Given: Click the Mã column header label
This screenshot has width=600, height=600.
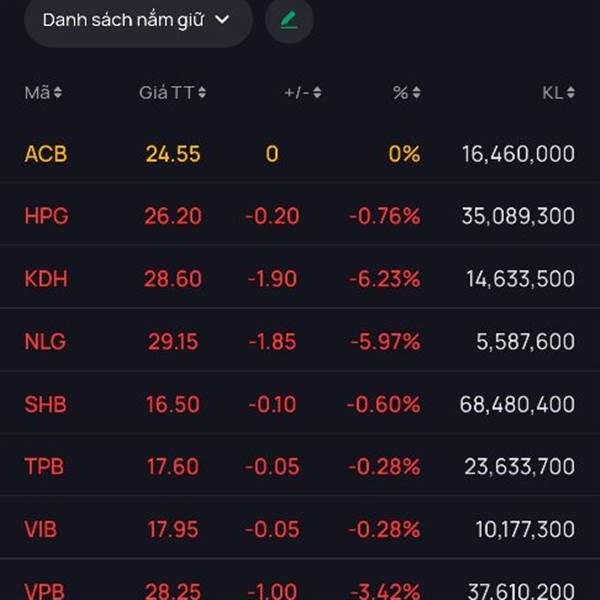Looking at the screenshot, I should coord(37,93).
